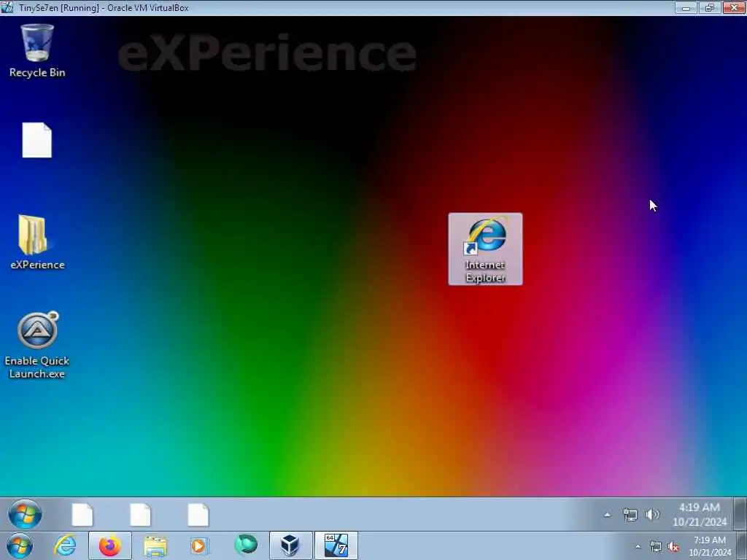Viewport: 747px width, 560px height.
Task: Select the Internet Explorer desktop shortcut
Action: click(485, 249)
